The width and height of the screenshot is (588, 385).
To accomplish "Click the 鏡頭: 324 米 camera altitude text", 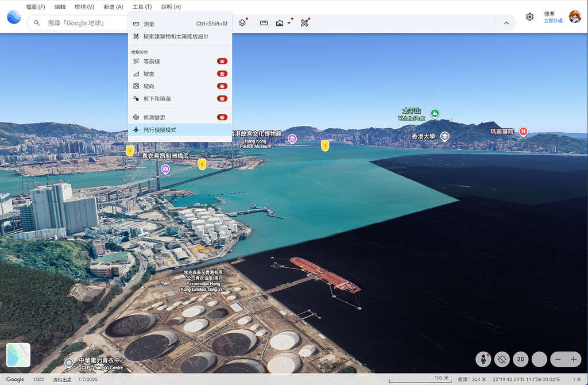I will [x=472, y=379].
